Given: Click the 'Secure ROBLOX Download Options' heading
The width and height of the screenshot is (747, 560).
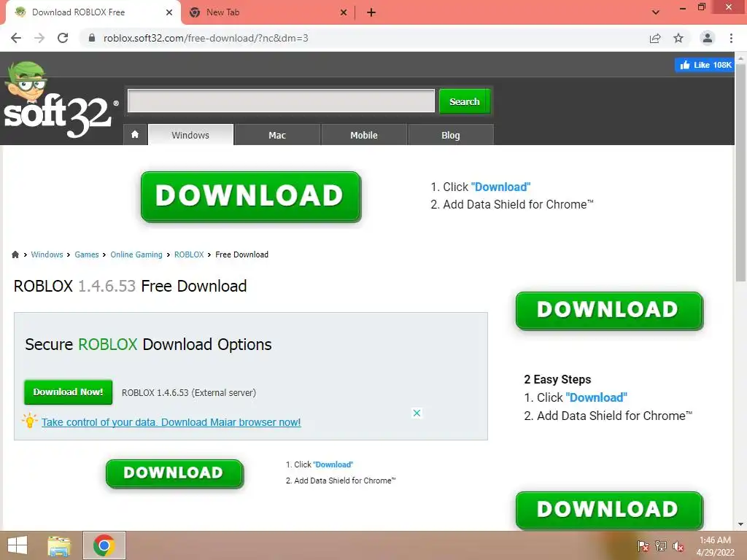Looking at the screenshot, I should (x=148, y=344).
